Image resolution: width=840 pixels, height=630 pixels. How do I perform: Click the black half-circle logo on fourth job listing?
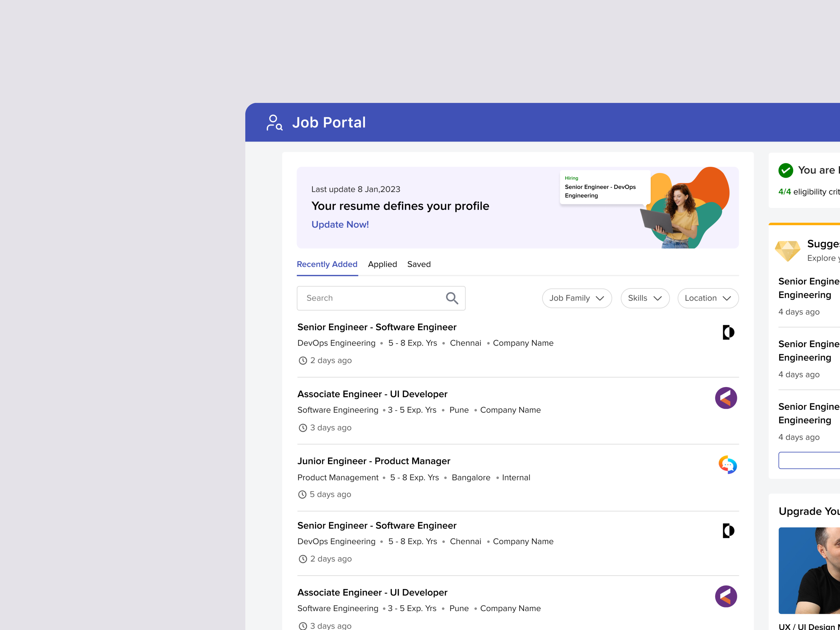728,531
